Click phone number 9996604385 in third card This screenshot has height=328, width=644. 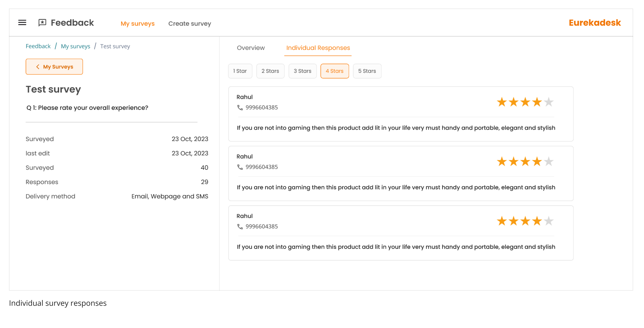click(261, 227)
